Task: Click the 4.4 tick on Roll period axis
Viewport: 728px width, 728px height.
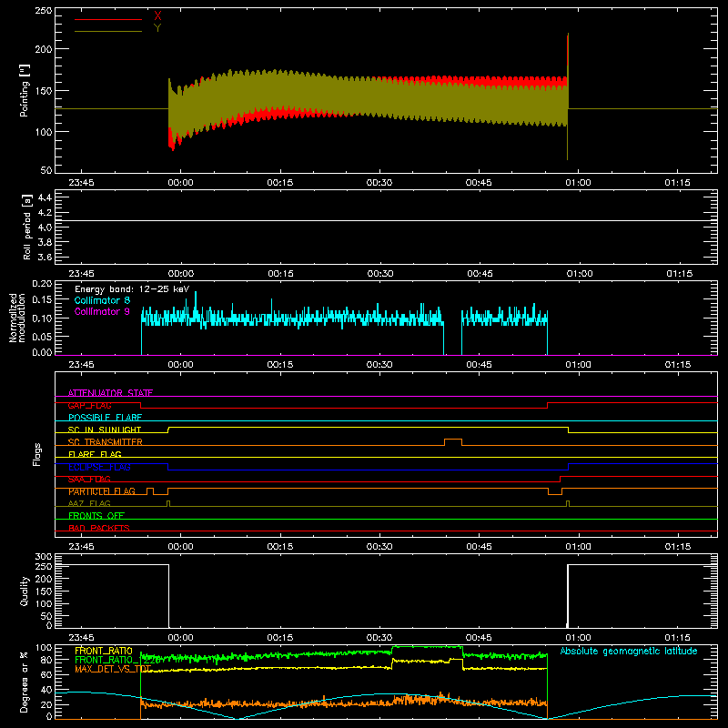Action: pyautogui.click(x=45, y=197)
